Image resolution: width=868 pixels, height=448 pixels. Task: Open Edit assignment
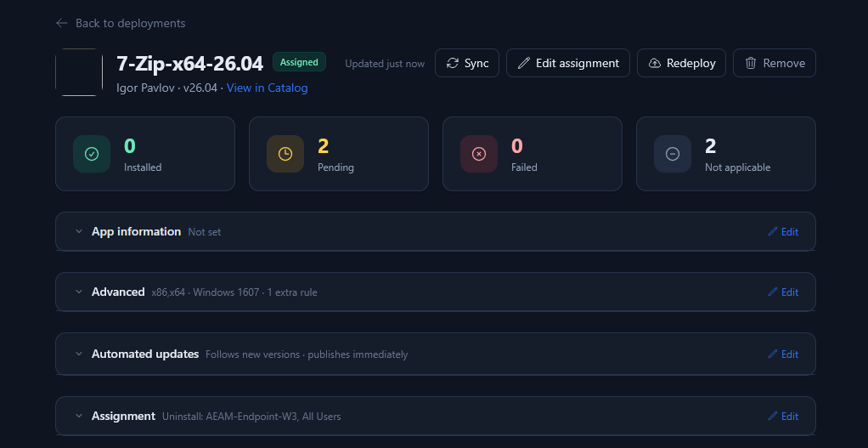pos(568,63)
